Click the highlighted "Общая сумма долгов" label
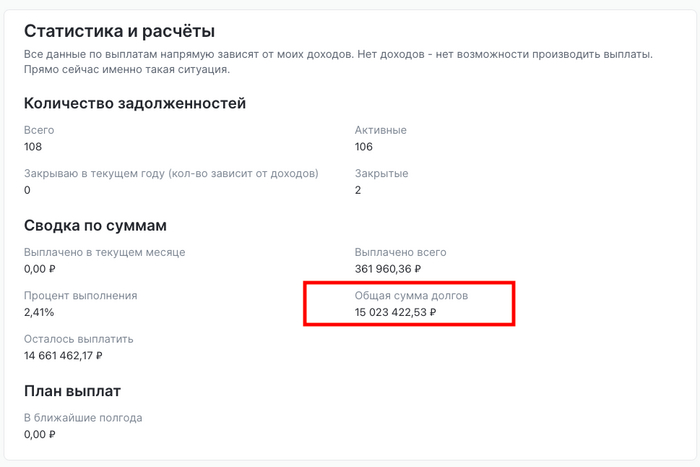The height and width of the screenshot is (467, 700). pyautogui.click(x=411, y=296)
